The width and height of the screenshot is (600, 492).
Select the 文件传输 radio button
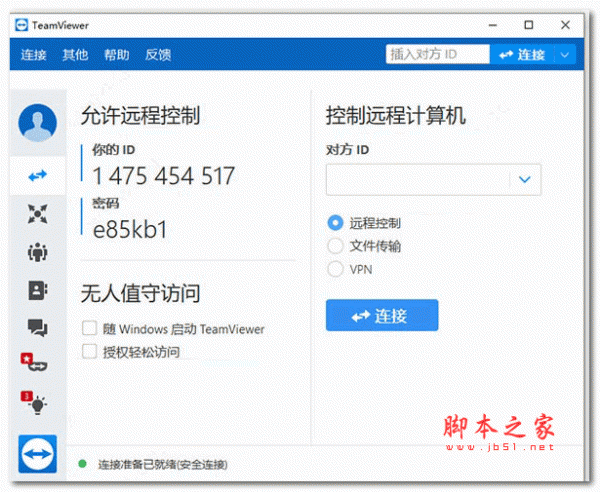[x=335, y=246]
